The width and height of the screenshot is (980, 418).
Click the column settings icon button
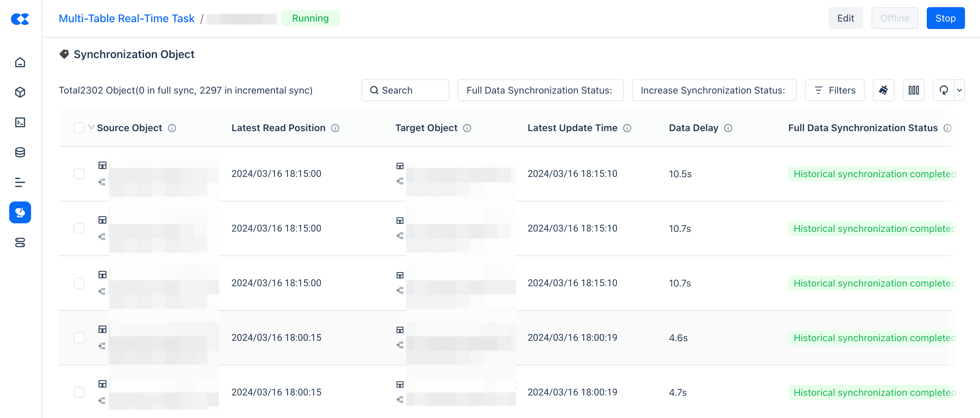tap(913, 90)
